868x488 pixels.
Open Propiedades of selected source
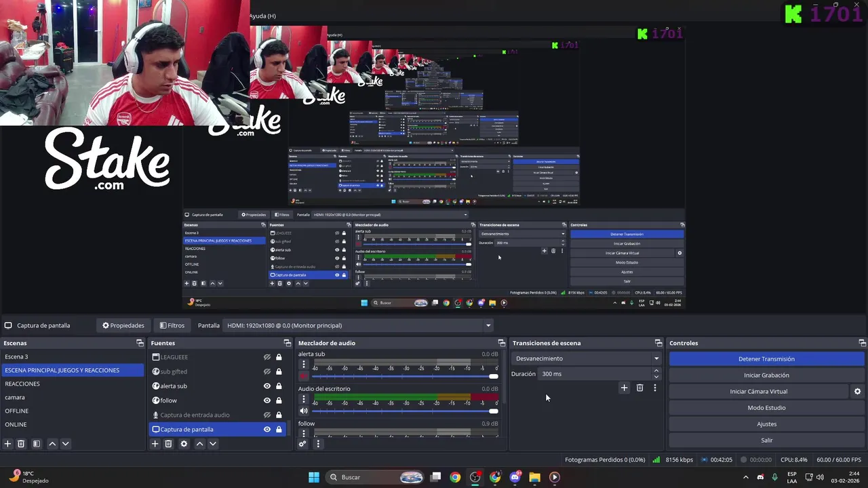(x=123, y=325)
